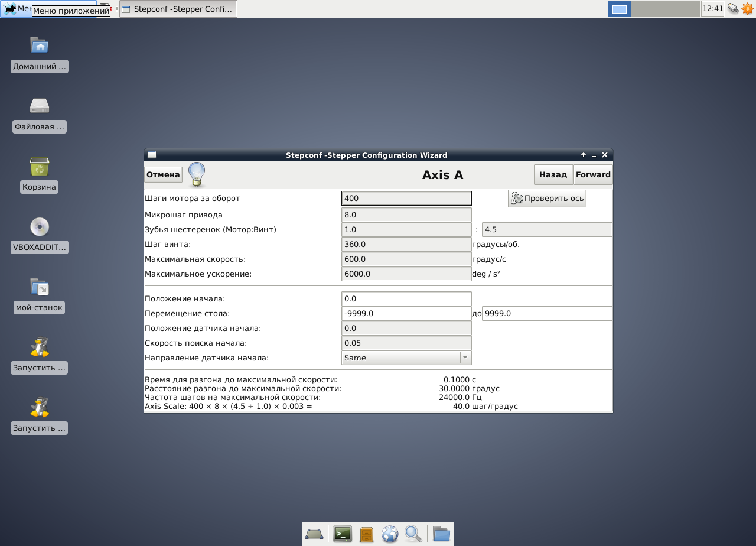The width and height of the screenshot is (756, 546).
Task: Click the Максимальное ускорение field 6000.0
Action: (x=406, y=274)
